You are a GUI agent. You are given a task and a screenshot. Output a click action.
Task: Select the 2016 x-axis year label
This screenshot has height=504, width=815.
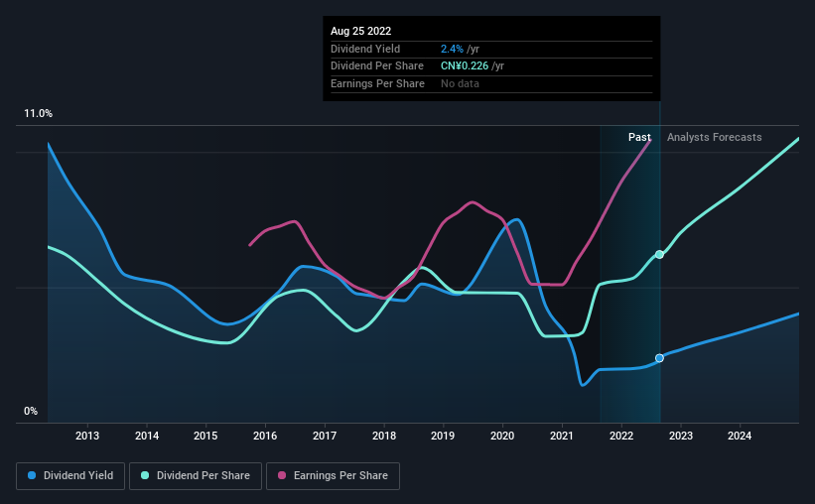coord(265,436)
